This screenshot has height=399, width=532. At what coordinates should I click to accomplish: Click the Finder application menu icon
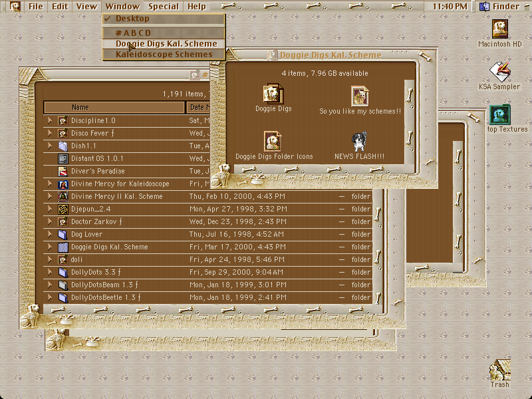click(x=484, y=6)
